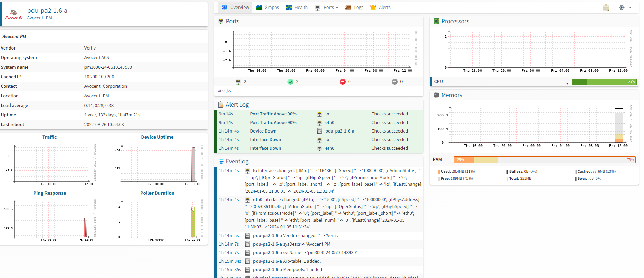Open eth0 link in Interface changed event
Viewport: 644px width, 278px height.
258,200
